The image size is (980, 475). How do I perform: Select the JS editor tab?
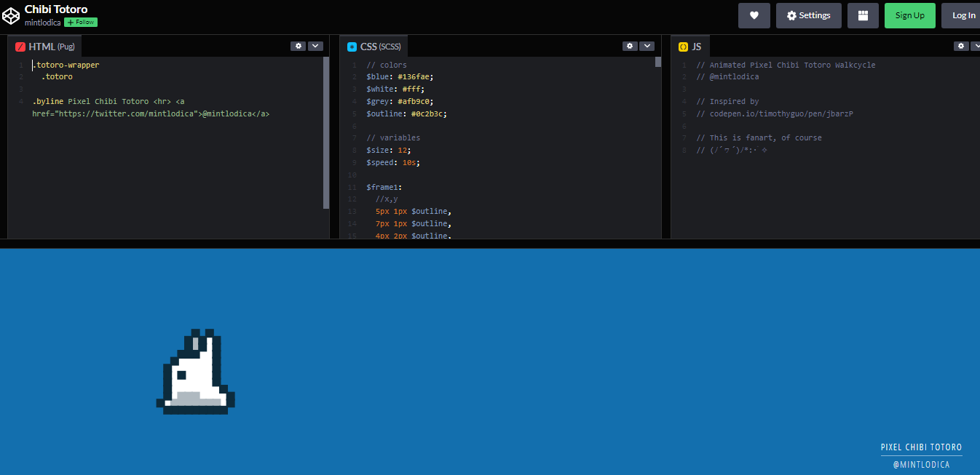point(690,47)
